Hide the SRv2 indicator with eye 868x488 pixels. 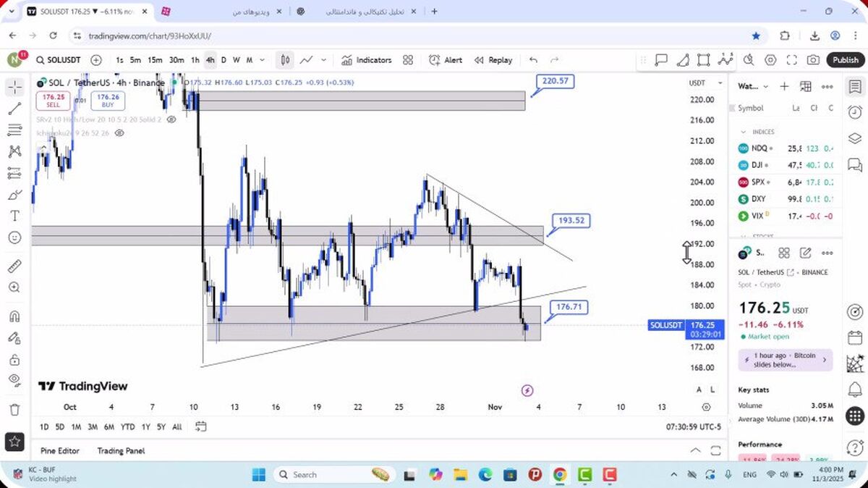tap(171, 119)
